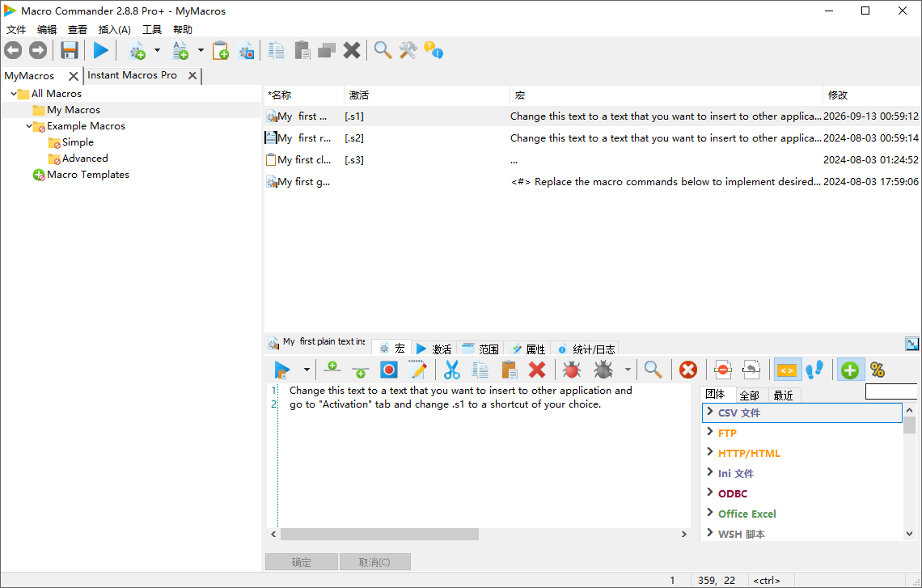Show the 全部 commands tab

point(749,396)
